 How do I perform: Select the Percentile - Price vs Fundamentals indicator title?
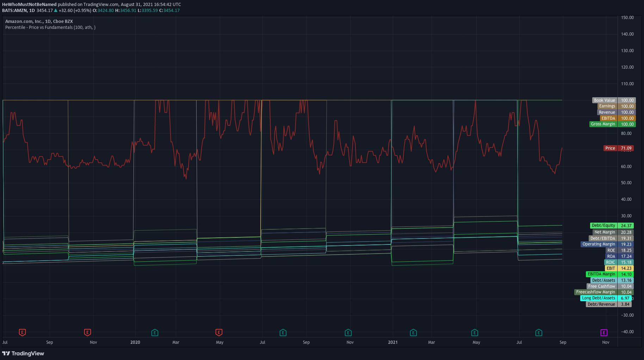[x=50, y=27]
